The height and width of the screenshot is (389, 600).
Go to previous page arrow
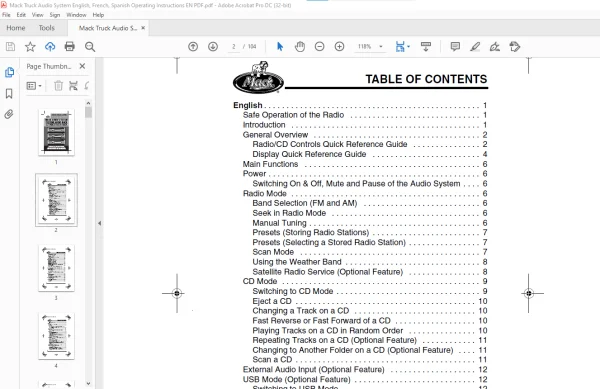click(193, 47)
